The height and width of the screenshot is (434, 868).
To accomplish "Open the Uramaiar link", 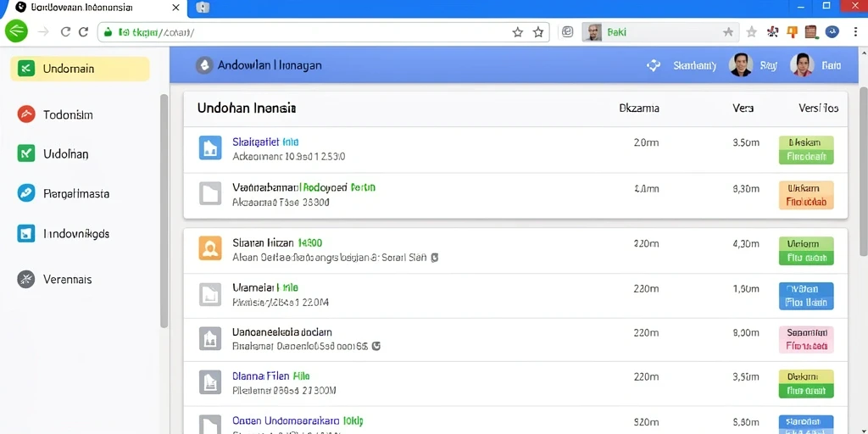I will [265, 288].
